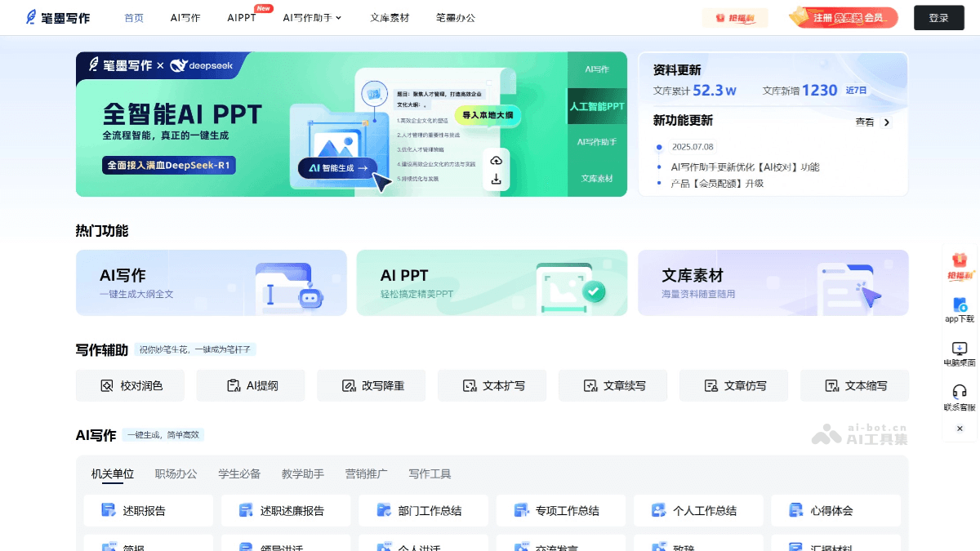Select the 改写降重 rewriting tool
980x551 pixels.
(x=371, y=385)
